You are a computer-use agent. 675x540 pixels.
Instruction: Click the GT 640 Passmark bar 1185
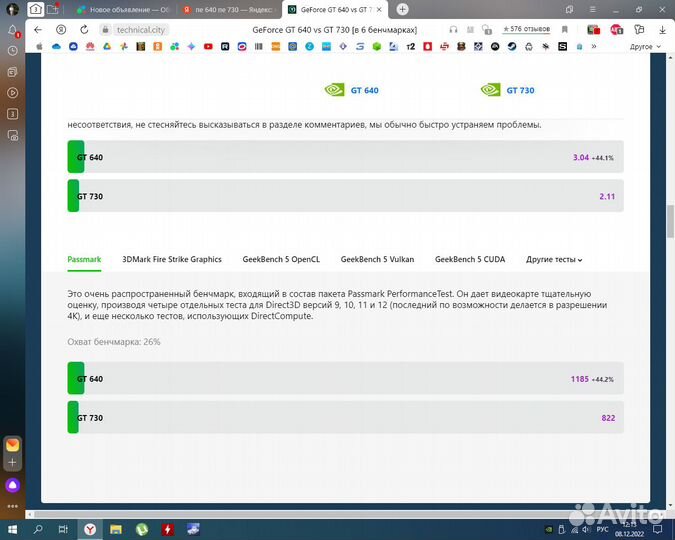[345, 378]
